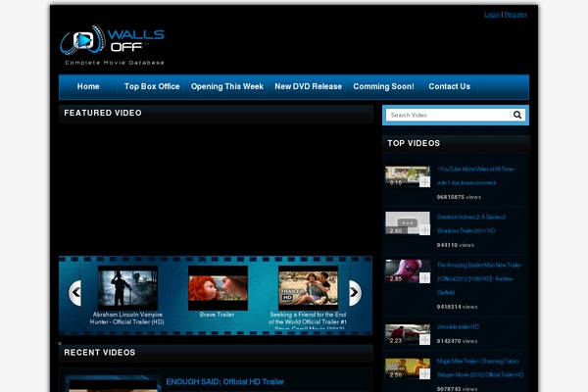Go to Opening This Week
The width and height of the screenshot is (588, 392).
(x=227, y=86)
